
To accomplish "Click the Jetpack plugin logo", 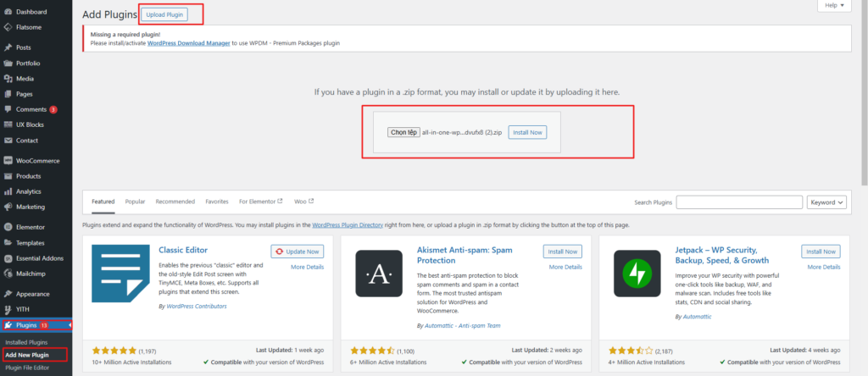I will tap(637, 274).
